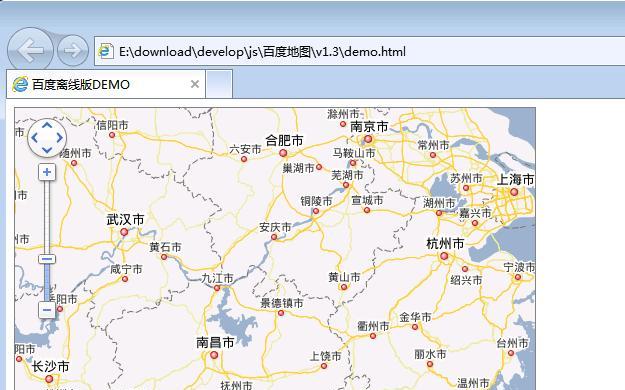The image size is (625, 390).
Task: Click the browser Back arrow button
Action: click(30, 50)
